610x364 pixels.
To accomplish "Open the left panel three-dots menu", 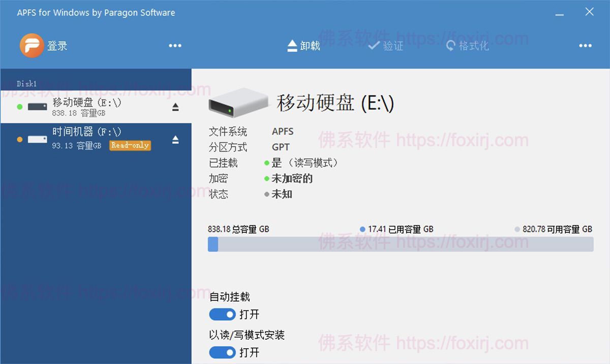I will point(175,46).
